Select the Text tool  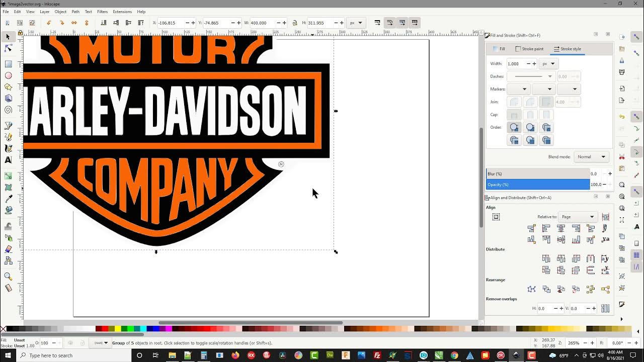[8, 160]
